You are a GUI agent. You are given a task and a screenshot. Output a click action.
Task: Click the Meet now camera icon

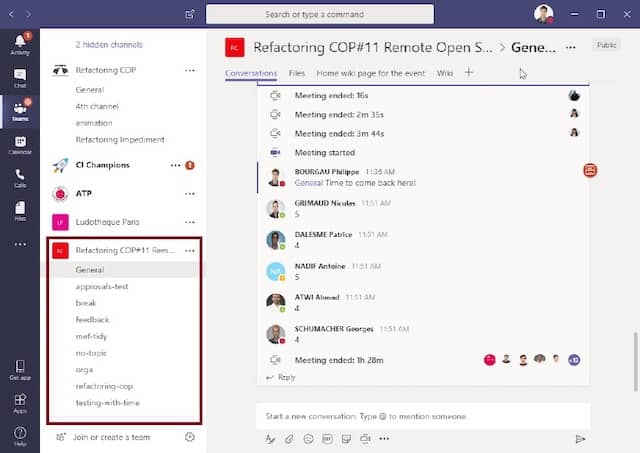[x=365, y=439]
